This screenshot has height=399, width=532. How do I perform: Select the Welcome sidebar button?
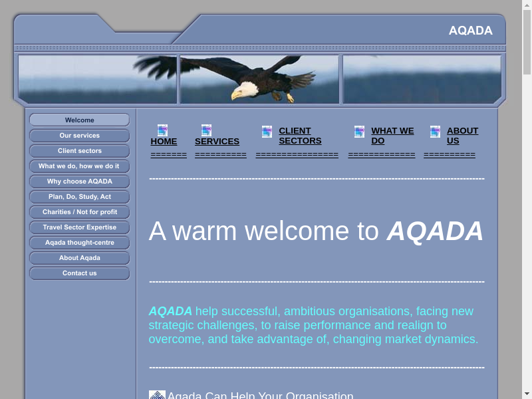pos(79,120)
